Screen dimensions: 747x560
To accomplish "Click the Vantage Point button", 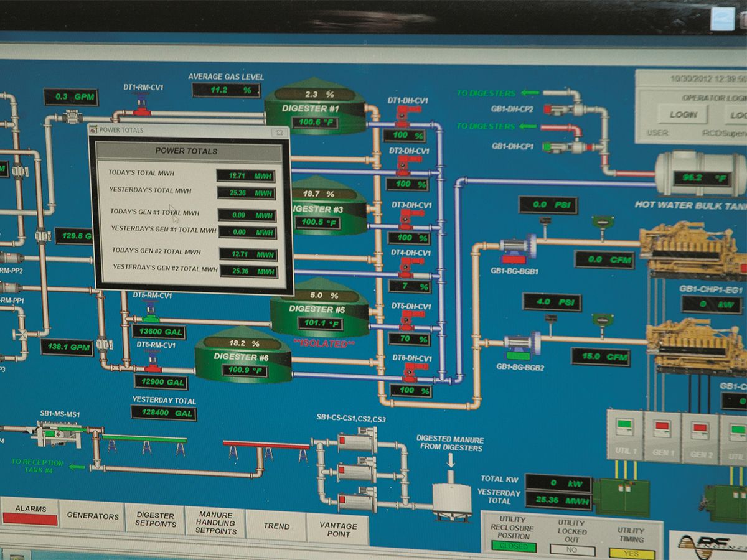I will (338, 529).
